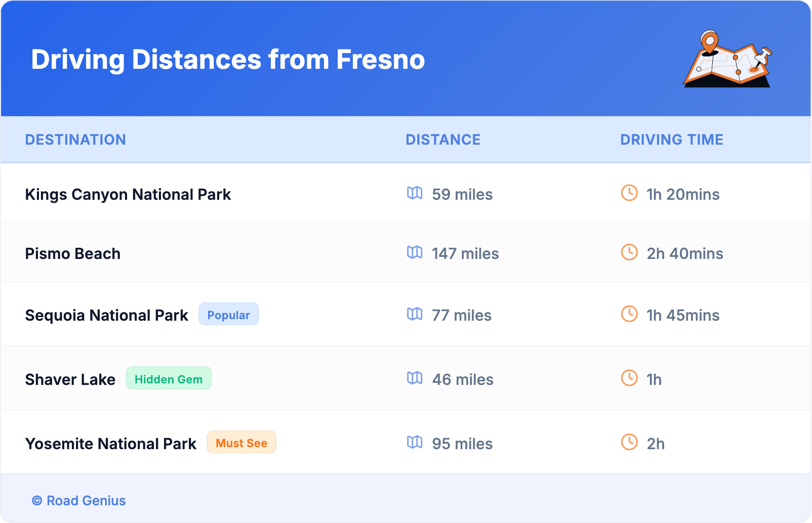Screen dimensions: 812x523
Task: Click map icon beside 59 miles
Action: click(x=415, y=193)
